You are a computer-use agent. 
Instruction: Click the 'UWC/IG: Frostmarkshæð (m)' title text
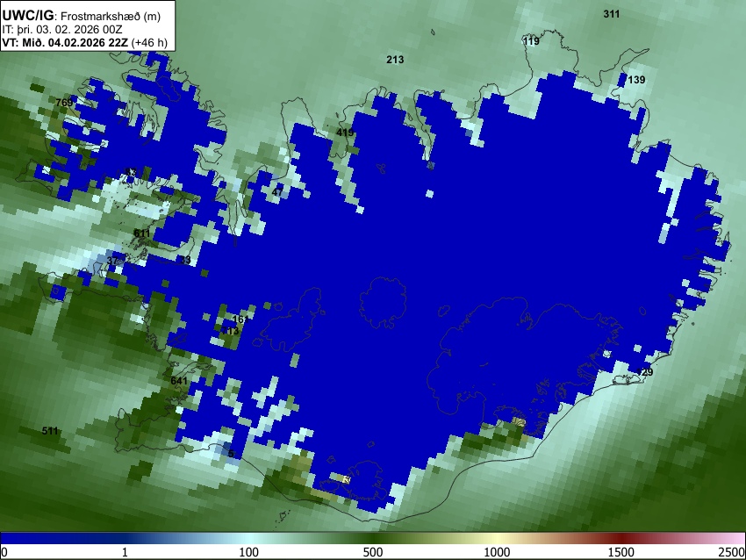(x=82, y=16)
